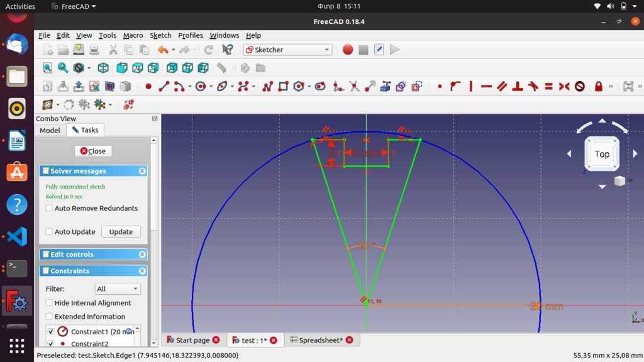This screenshot has height=362, width=644.
Task: Open the Profiles menu
Action: pos(190,35)
